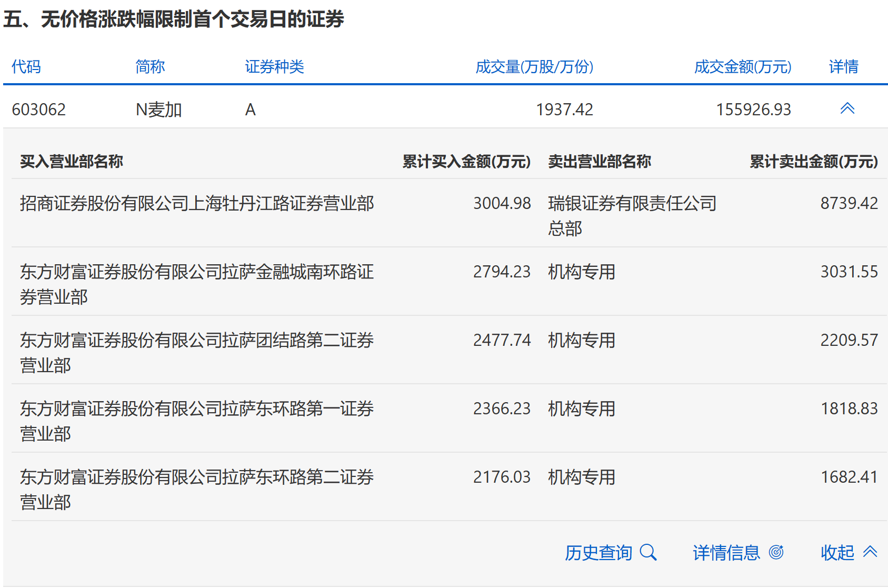Click the 证券种类 column header

[x=274, y=67]
